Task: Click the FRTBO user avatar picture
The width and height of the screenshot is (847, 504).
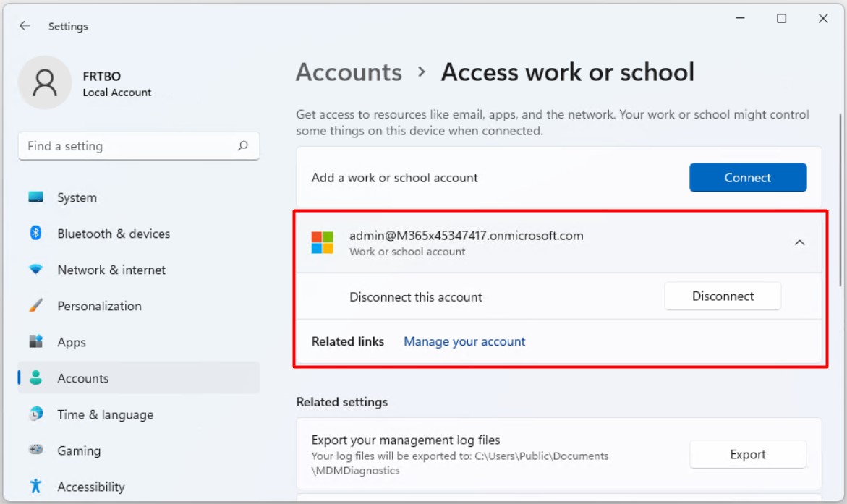Action: pyautogui.click(x=45, y=82)
